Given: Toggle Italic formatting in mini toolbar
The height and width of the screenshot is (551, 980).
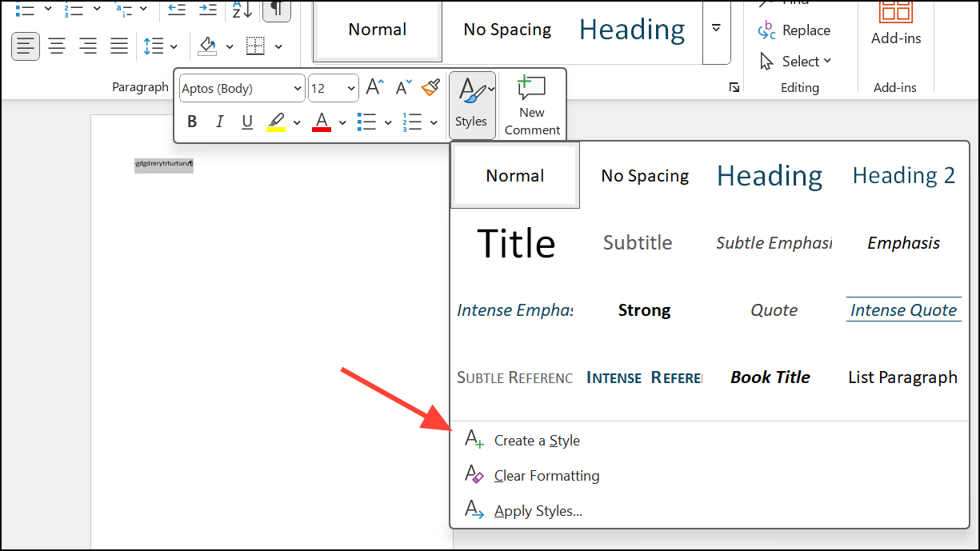Looking at the screenshot, I should click(220, 122).
